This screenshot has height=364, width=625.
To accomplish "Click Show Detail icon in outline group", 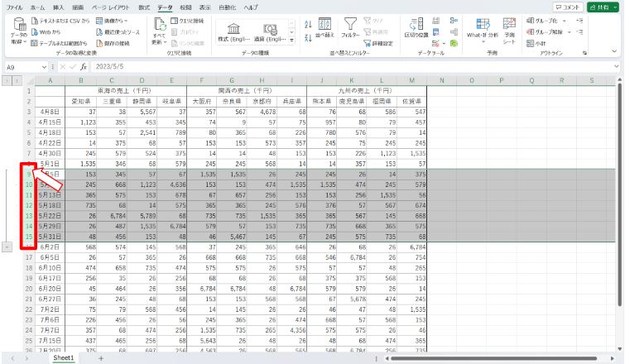I will [x=579, y=21].
